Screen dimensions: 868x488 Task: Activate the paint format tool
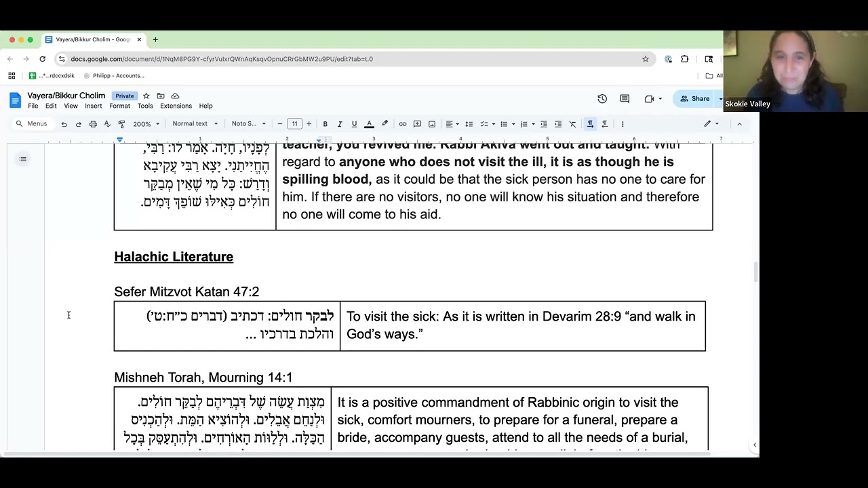tap(121, 124)
